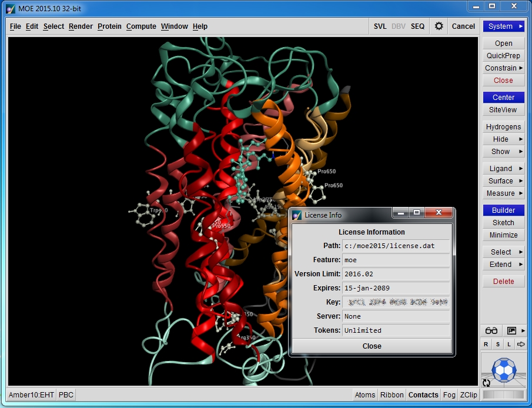Run QuickPrep
The height and width of the screenshot is (408, 532).
coord(504,56)
